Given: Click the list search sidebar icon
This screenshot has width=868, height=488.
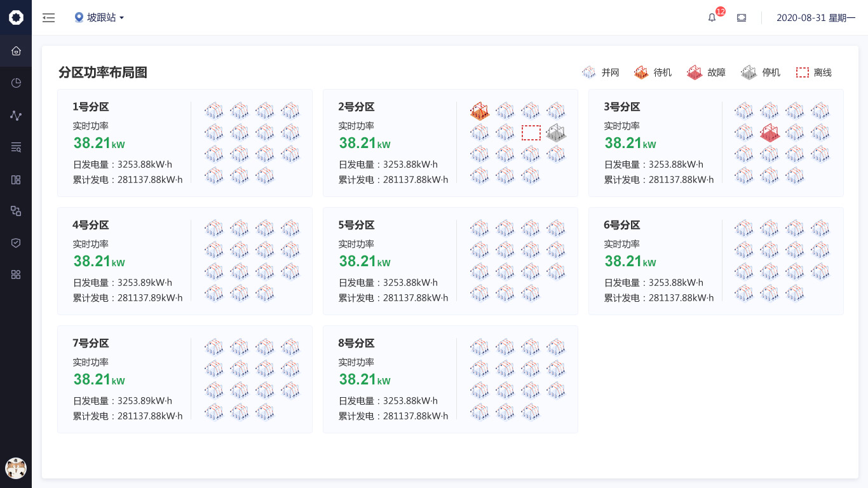Looking at the screenshot, I should pyautogui.click(x=16, y=147).
